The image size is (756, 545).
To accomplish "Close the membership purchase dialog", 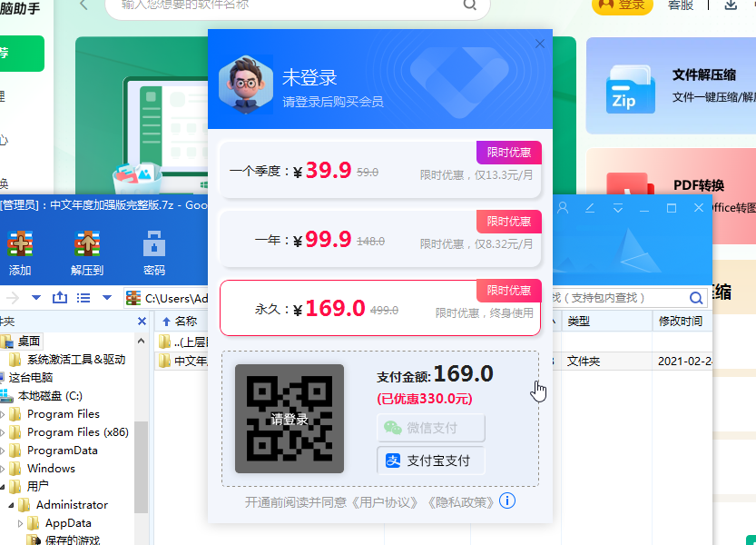I will (x=541, y=44).
